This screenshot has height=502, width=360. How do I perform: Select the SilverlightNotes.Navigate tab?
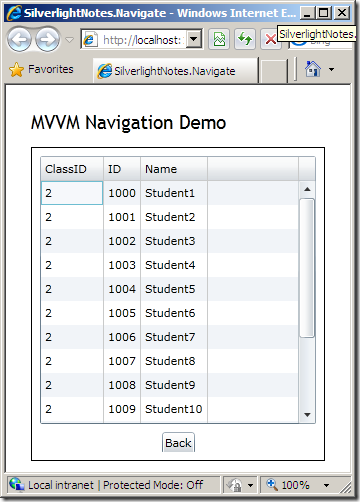(x=176, y=71)
